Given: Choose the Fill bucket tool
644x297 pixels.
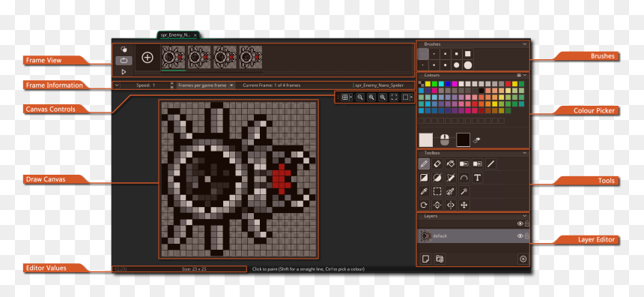Looking at the screenshot, I should (x=451, y=164).
